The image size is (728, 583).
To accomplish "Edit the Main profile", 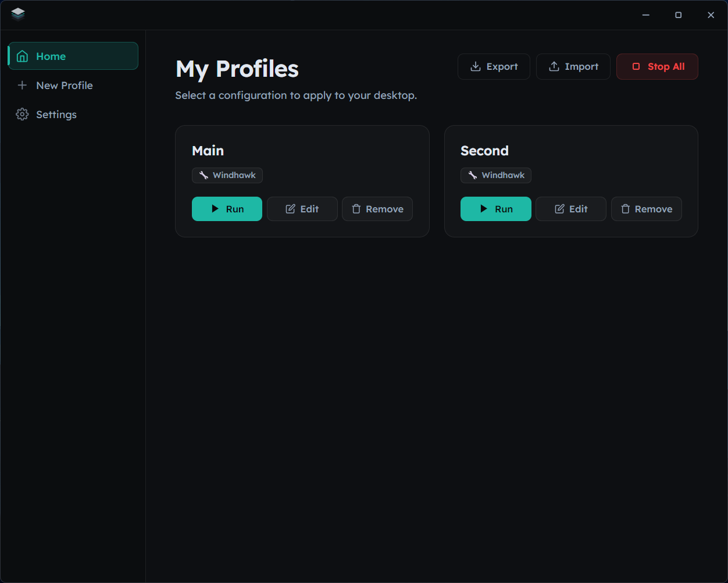I will (302, 209).
